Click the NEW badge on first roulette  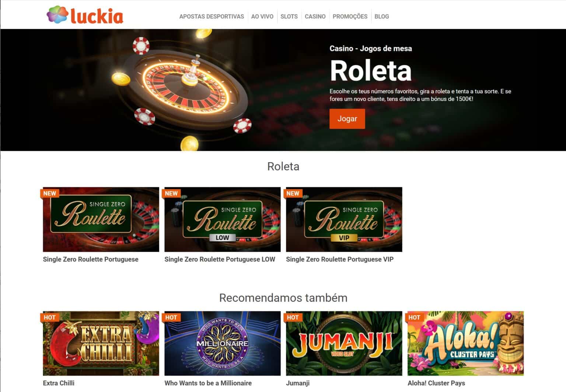[50, 193]
